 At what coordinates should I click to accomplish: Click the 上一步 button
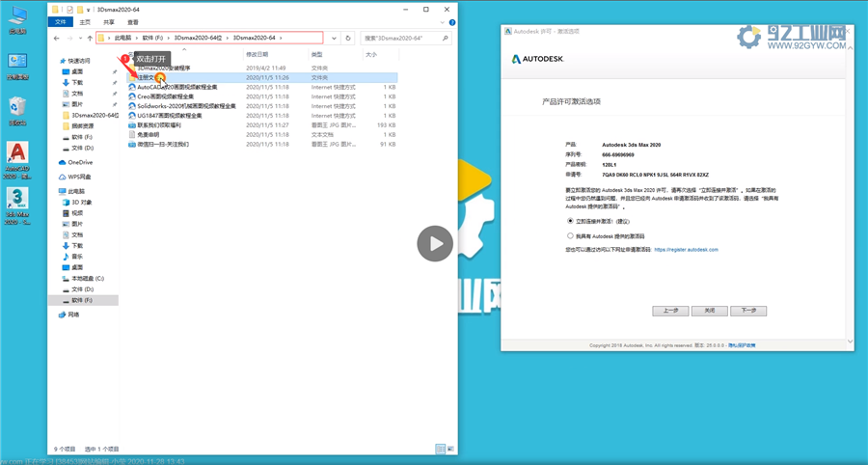click(670, 311)
